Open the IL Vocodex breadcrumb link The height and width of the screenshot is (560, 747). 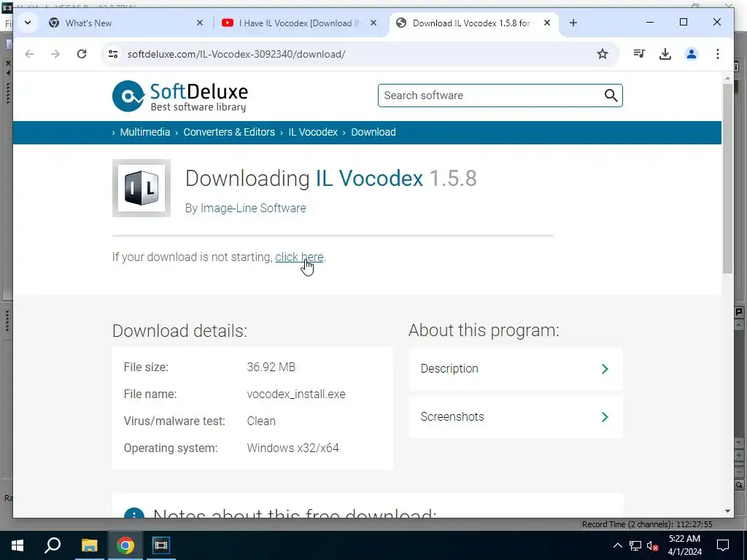[313, 132]
